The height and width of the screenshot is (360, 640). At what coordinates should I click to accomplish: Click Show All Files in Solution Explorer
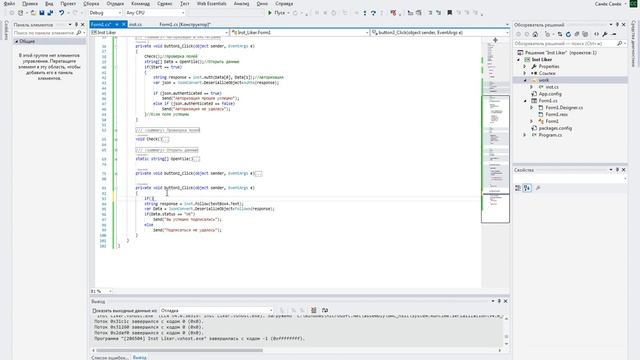point(585,34)
